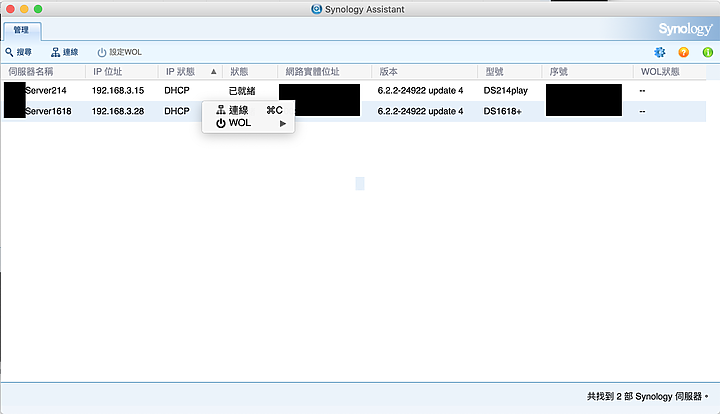Click the DS1618+ model cell
The image size is (720, 414).
(x=502, y=111)
